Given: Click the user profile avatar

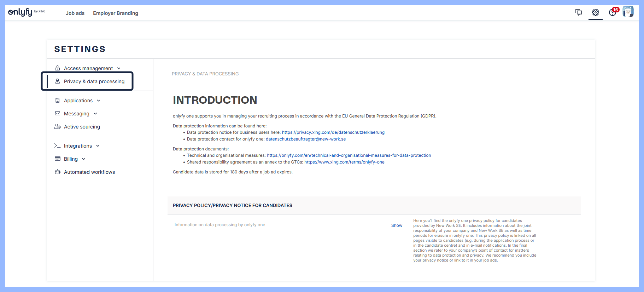Looking at the screenshot, I should [628, 12].
